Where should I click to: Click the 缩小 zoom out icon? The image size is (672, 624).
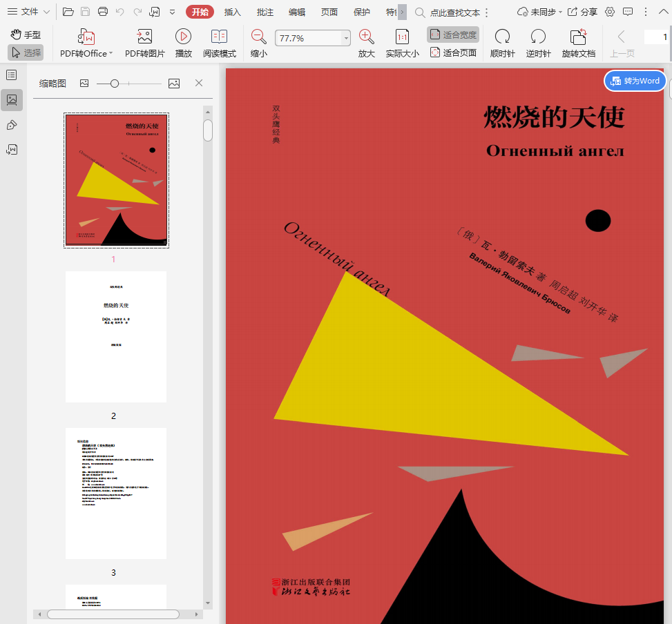pyautogui.click(x=258, y=38)
